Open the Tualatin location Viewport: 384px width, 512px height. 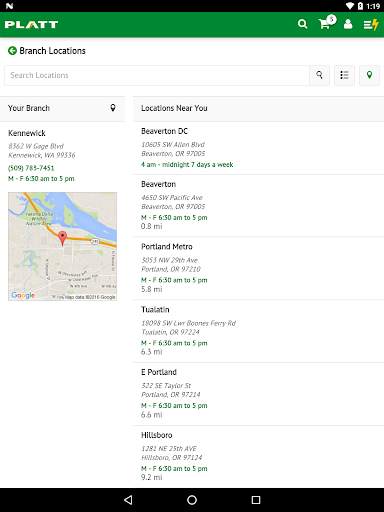coord(258,331)
